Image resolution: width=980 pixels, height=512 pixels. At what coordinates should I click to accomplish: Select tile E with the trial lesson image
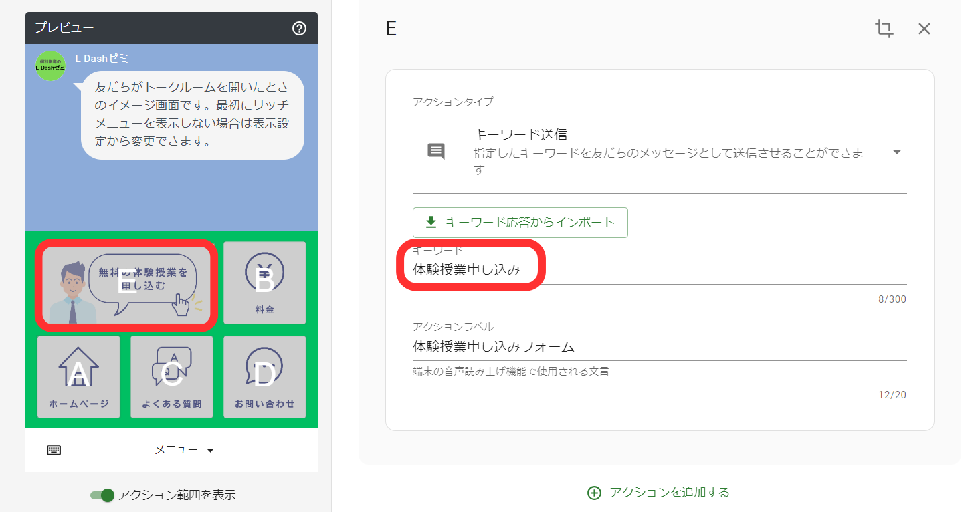126,282
